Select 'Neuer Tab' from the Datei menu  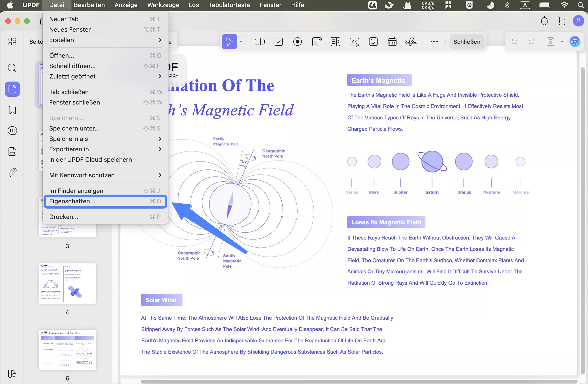64,19
